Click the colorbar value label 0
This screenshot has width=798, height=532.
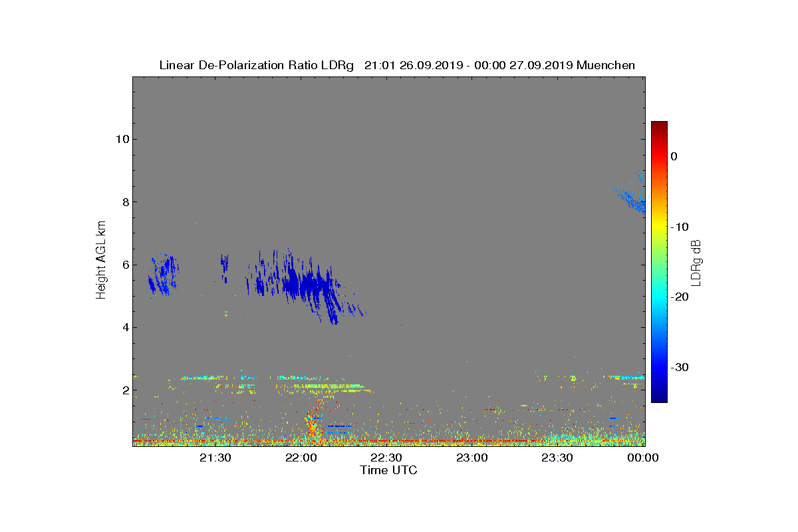coord(674,156)
